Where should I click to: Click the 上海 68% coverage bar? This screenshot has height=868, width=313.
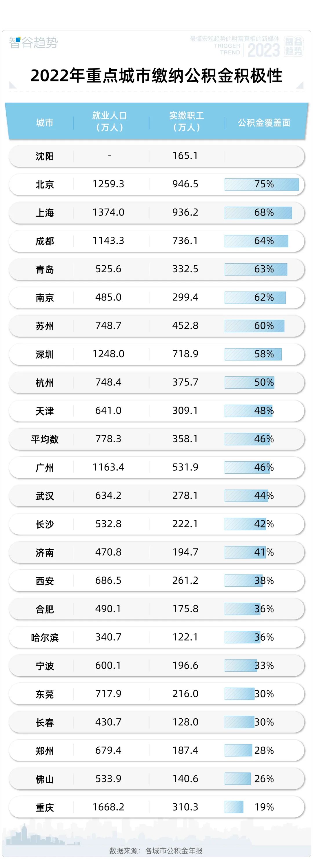(259, 213)
